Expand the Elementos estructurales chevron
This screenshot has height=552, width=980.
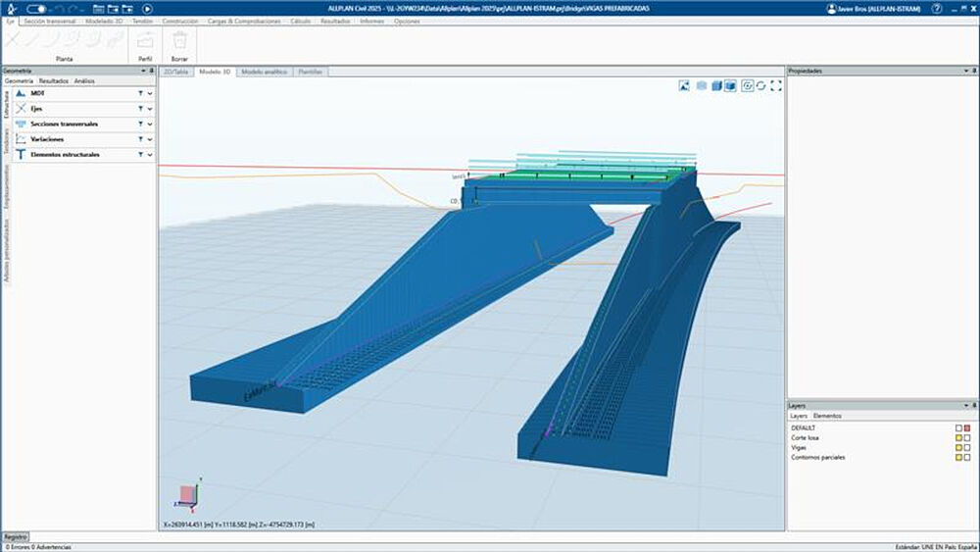point(149,155)
